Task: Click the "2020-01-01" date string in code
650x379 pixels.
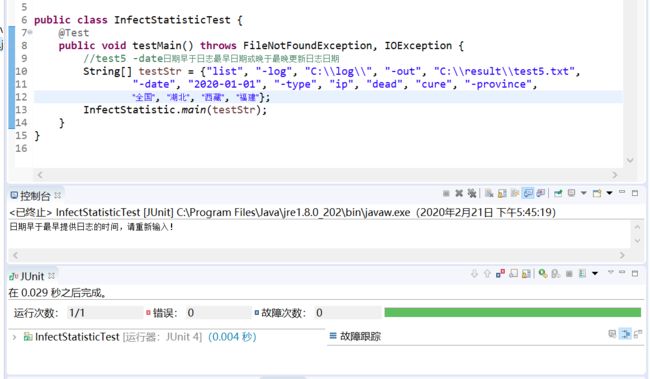Action: (225, 84)
